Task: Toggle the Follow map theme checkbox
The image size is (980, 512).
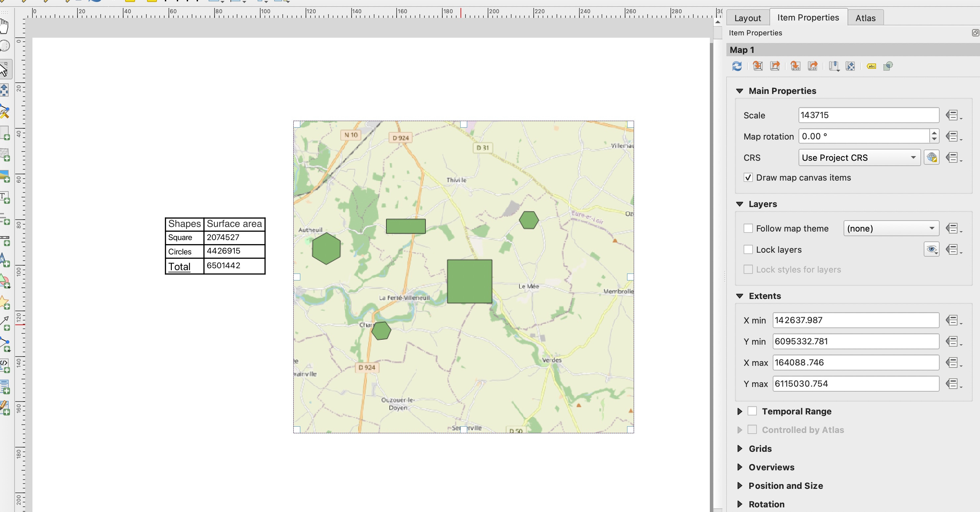Action: coord(749,229)
